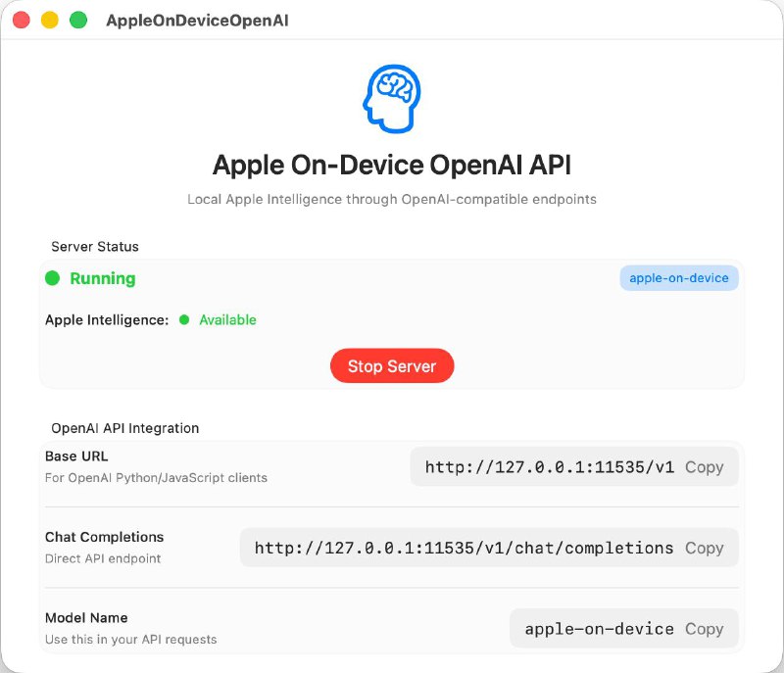Select the Model Name value field
Screen dimensions: 784x673
coord(599,628)
